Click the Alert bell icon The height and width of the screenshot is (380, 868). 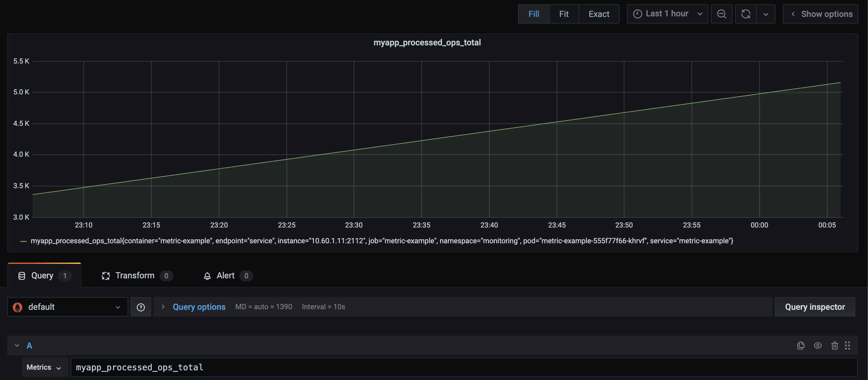pos(207,276)
